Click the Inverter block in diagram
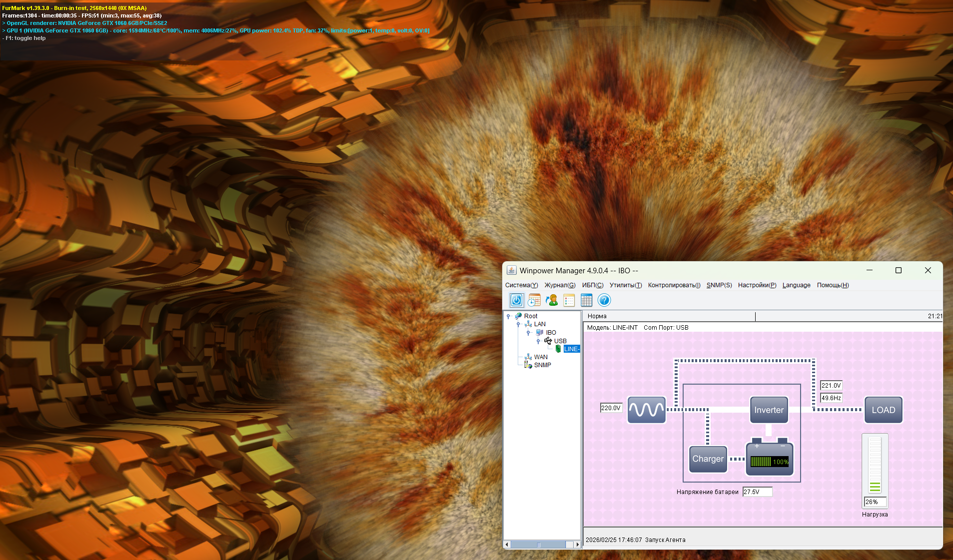The image size is (953, 560). pos(769,410)
